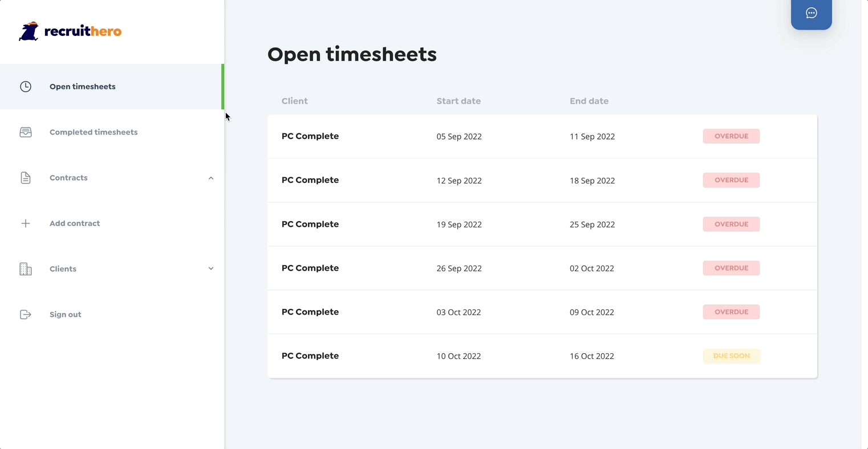This screenshot has height=449, width=868.
Task: Click the start date 10 Oct 2022
Action: [459, 356]
